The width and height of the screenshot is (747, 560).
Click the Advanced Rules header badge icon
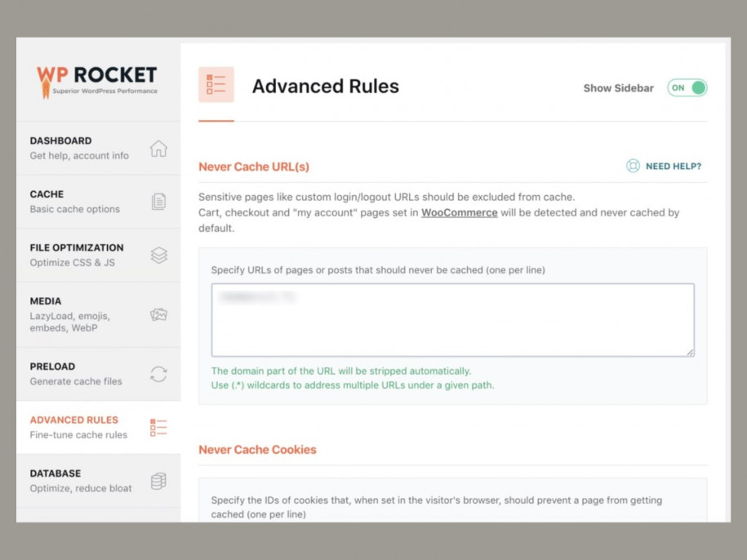[216, 84]
